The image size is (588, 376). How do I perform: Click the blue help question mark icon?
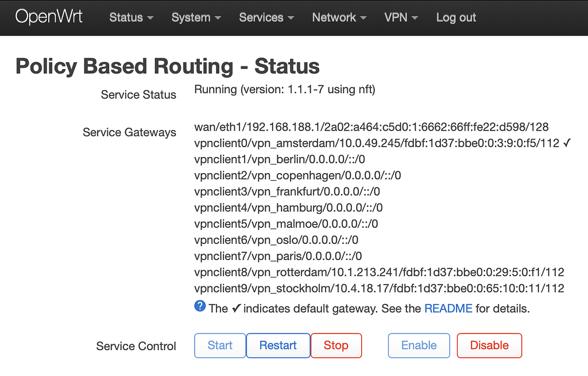pos(199,306)
